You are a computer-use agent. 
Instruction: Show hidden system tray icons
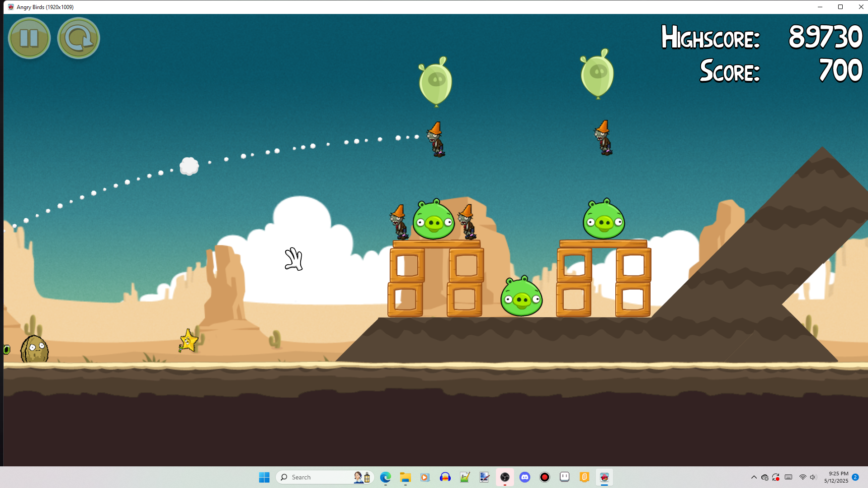(754, 477)
